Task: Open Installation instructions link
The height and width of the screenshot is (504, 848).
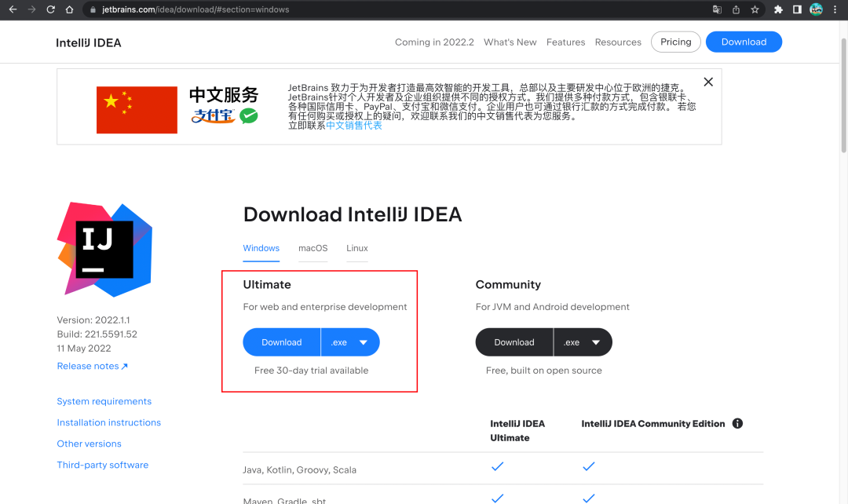Action: tap(108, 422)
